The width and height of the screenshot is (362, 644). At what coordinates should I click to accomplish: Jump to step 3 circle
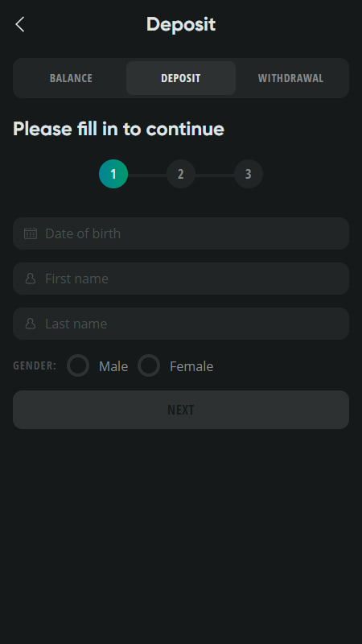249,174
